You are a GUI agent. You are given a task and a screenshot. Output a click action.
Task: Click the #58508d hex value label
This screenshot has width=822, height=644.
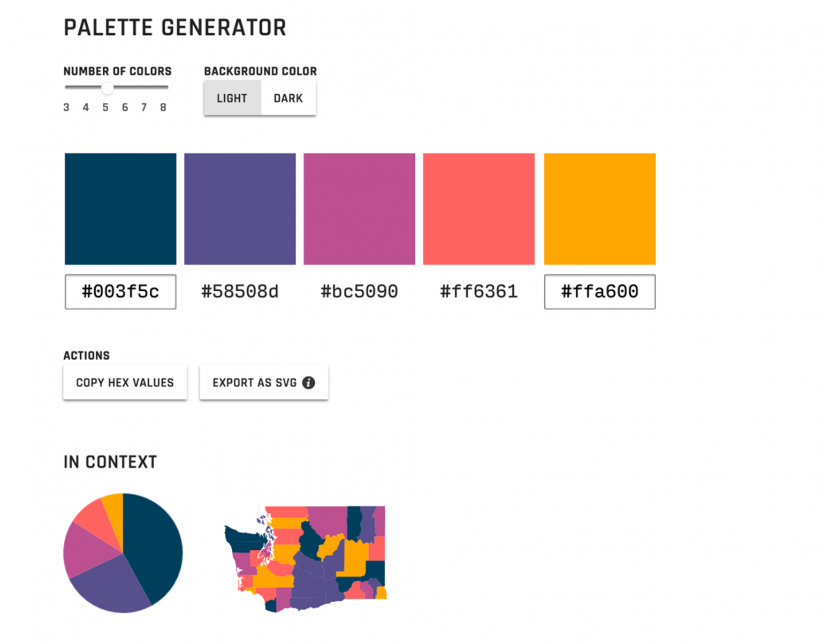point(240,292)
